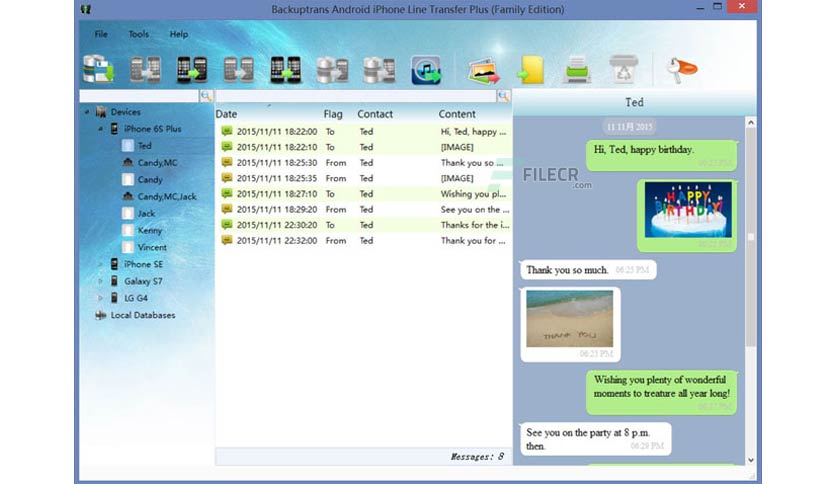Click the green icon of the 18:22:00 message
The image size is (836, 484).
click(227, 131)
